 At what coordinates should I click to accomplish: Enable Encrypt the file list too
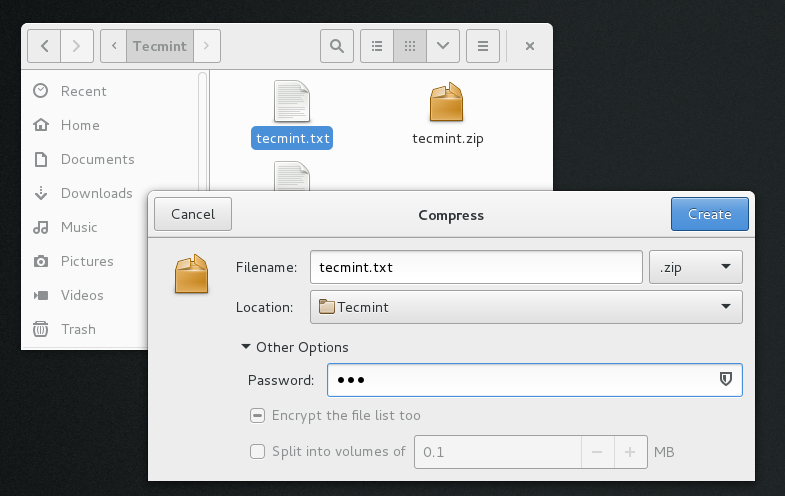click(257, 416)
